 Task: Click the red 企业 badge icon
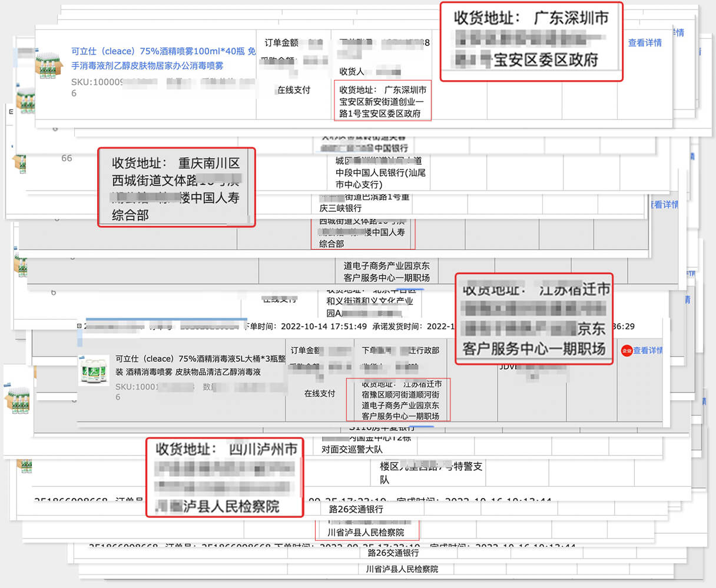[x=626, y=350]
